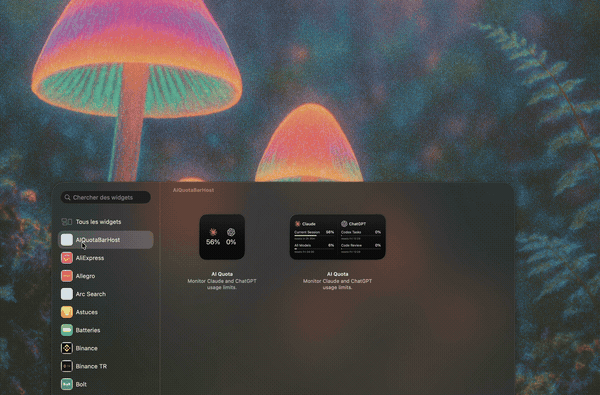Viewport: 600px width, 395px height.
Task: Add the medium Claude and ChatGPT widget
Action: (338, 237)
